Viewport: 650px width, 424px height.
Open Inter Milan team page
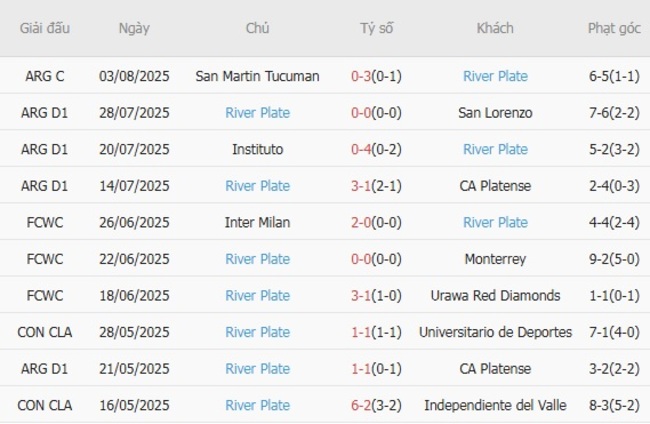257,222
